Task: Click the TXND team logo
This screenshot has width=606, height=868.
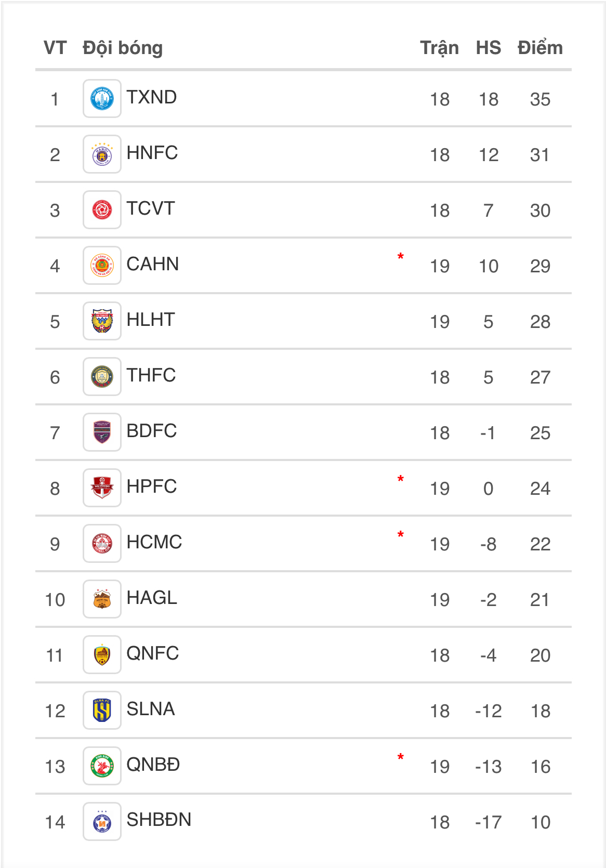Action: click(x=102, y=98)
